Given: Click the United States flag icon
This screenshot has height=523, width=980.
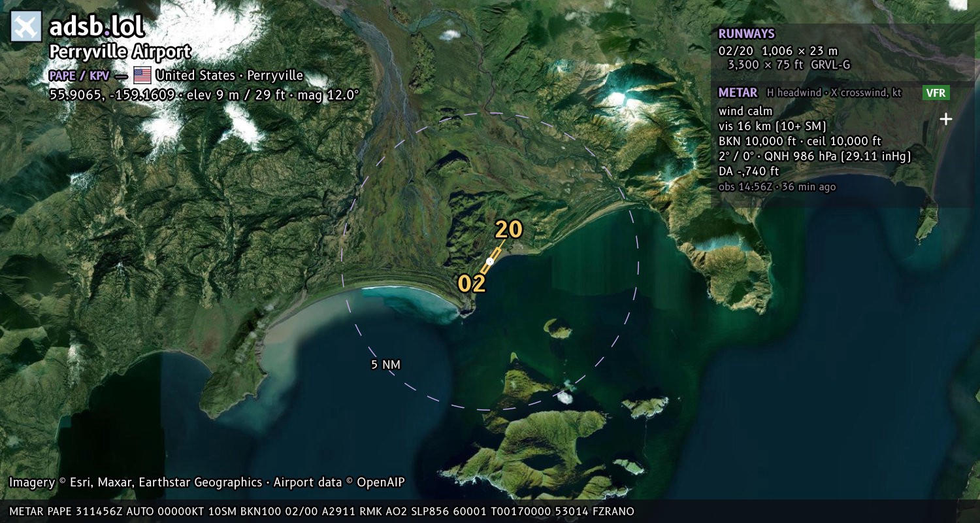Looking at the screenshot, I should (142, 75).
